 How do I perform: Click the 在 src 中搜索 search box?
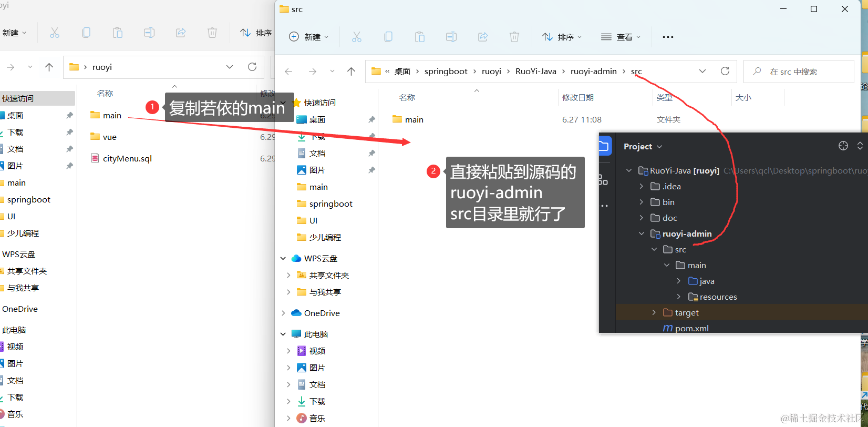click(799, 72)
